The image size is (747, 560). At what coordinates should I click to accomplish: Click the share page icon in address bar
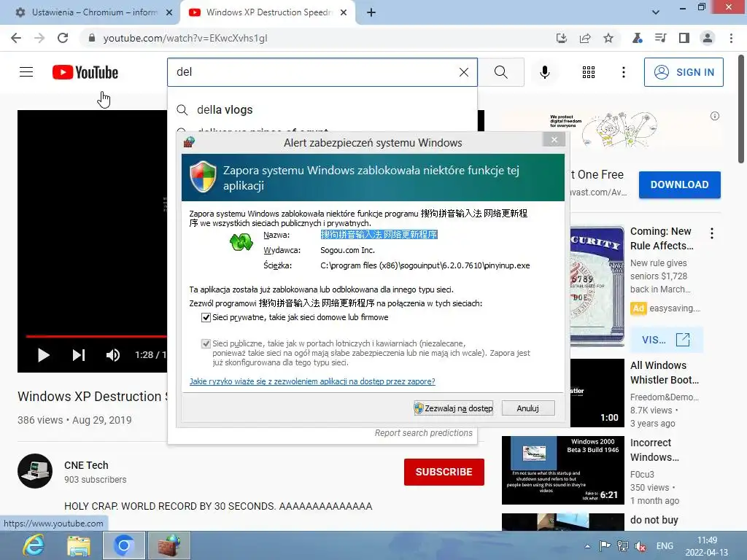pos(585,38)
